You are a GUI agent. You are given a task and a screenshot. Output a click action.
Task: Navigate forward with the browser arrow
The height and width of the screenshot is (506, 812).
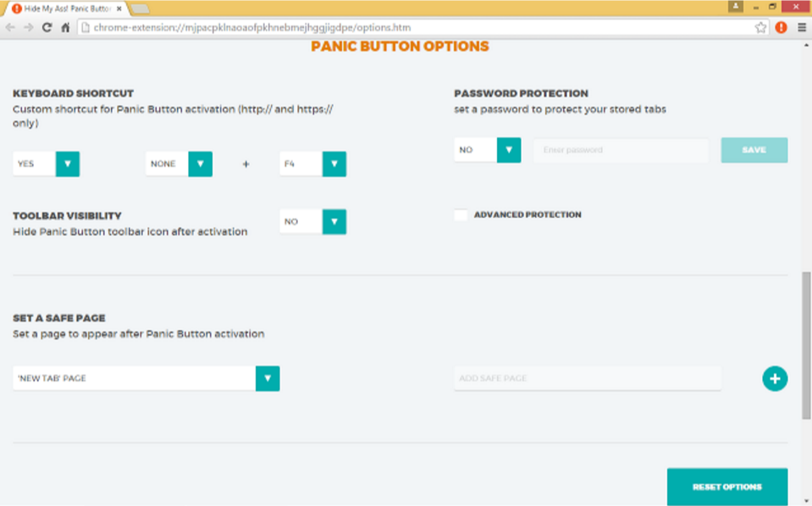click(27, 26)
